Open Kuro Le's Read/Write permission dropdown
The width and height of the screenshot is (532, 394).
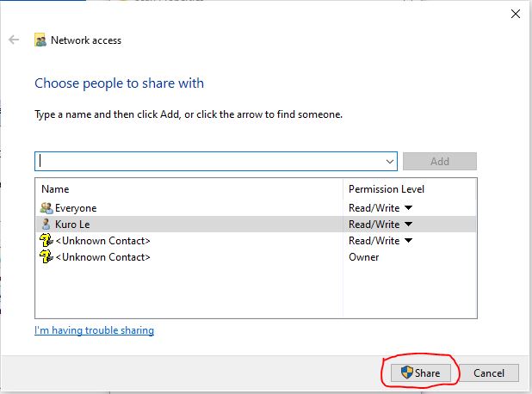coord(408,225)
